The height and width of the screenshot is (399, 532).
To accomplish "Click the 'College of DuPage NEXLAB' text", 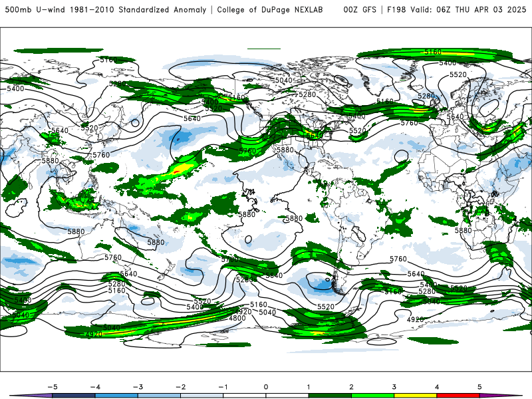I will [270, 10].
